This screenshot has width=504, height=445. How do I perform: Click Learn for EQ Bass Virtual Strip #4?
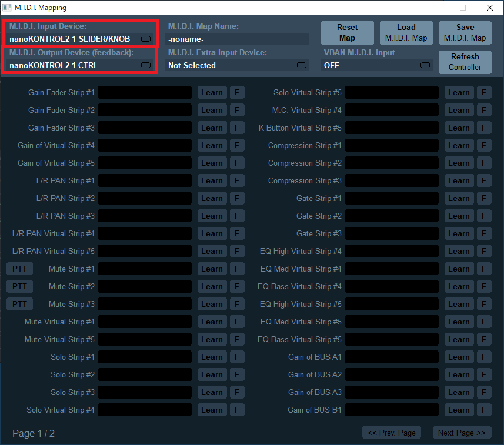459,287
